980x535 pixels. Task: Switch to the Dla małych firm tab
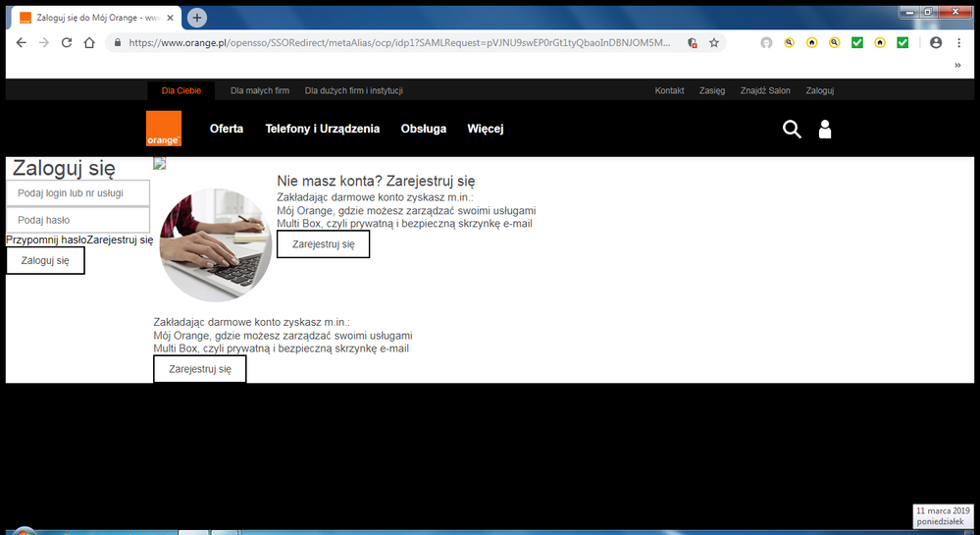point(260,90)
